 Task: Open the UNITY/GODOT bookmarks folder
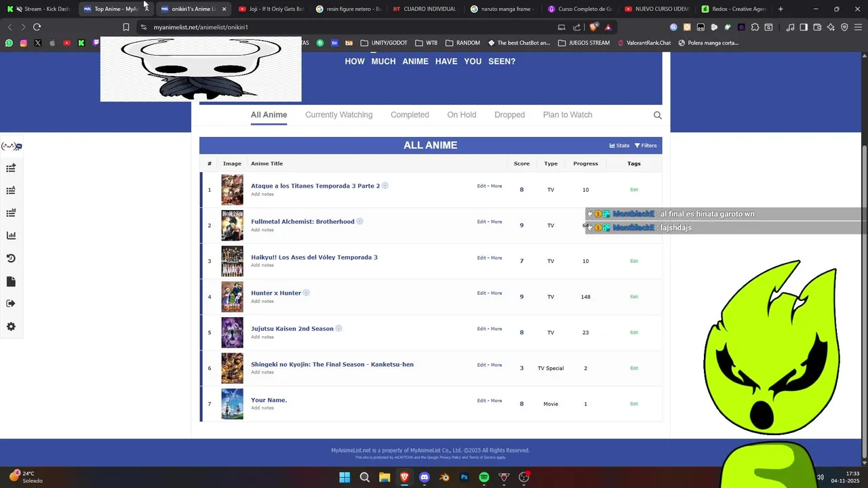pos(384,43)
